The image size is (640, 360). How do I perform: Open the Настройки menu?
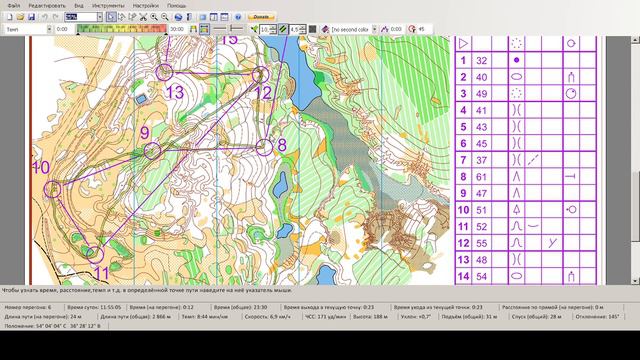(146, 6)
